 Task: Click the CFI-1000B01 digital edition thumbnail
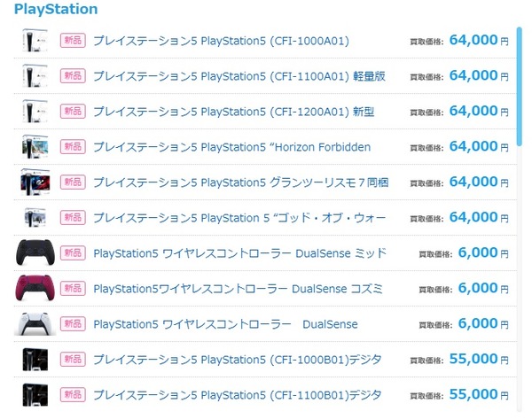point(35,360)
